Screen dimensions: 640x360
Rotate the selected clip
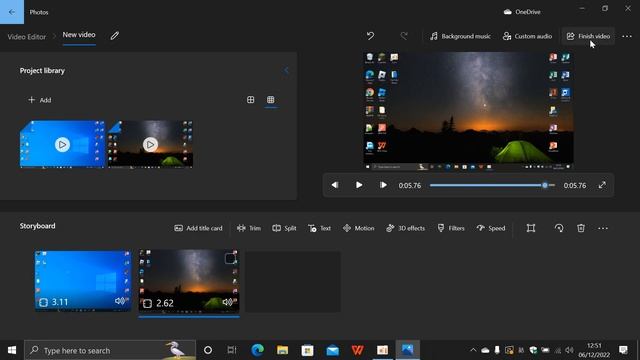(559, 228)
